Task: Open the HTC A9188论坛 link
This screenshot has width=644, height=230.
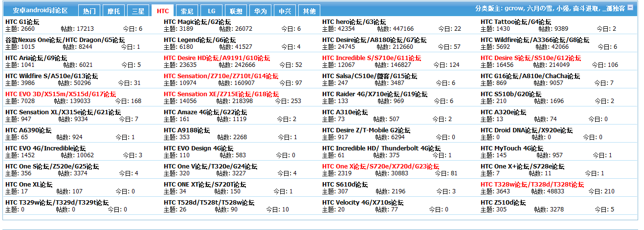Action: point(187,130)
